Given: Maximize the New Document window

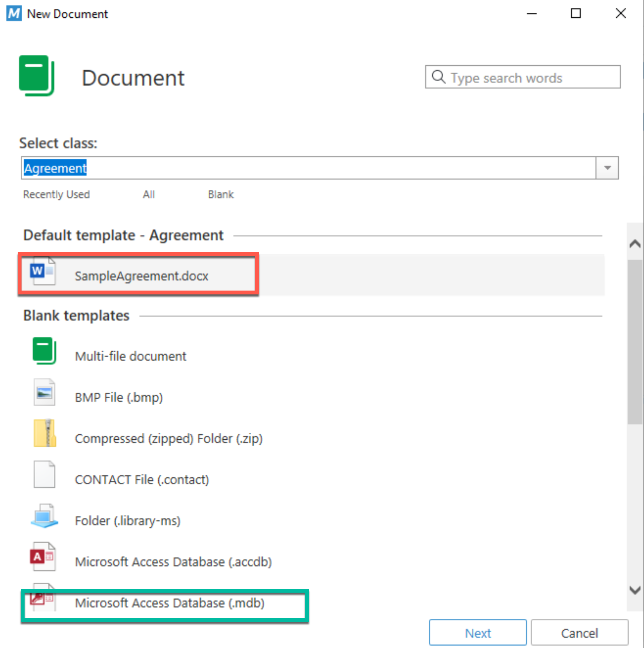Looking at the screenshot, I should (576, 13).
